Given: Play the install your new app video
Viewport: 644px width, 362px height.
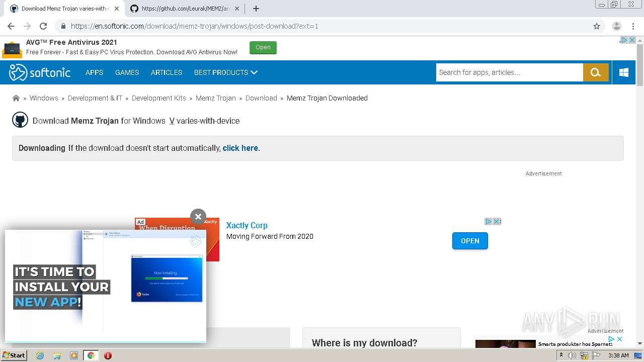Looking at the screenshot, I should pos(106,286).
